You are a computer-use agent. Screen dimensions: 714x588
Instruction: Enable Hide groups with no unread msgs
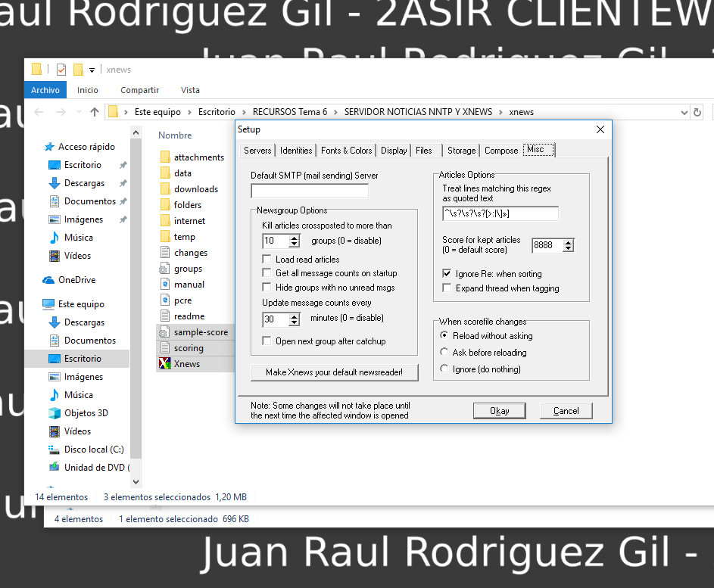(267, 287)
